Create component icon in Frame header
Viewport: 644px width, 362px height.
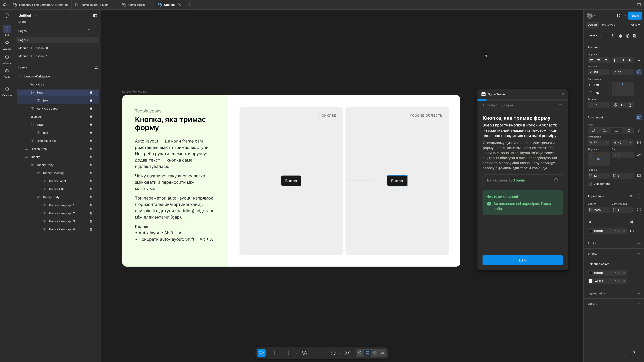pos(621,36)
